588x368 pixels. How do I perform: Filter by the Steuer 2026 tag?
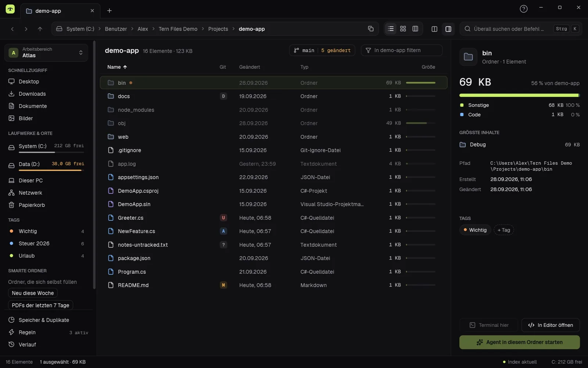(46, 244)
